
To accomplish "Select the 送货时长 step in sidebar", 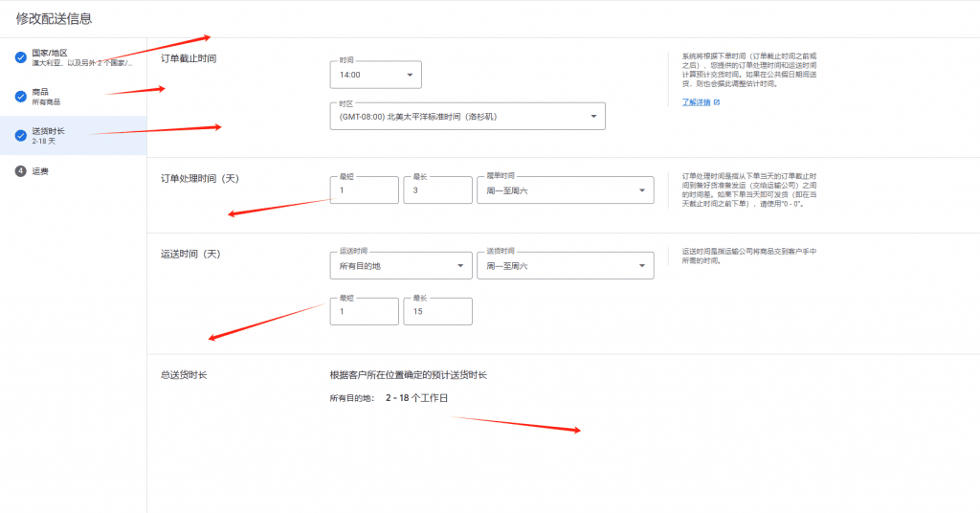I will pos(73,136).
